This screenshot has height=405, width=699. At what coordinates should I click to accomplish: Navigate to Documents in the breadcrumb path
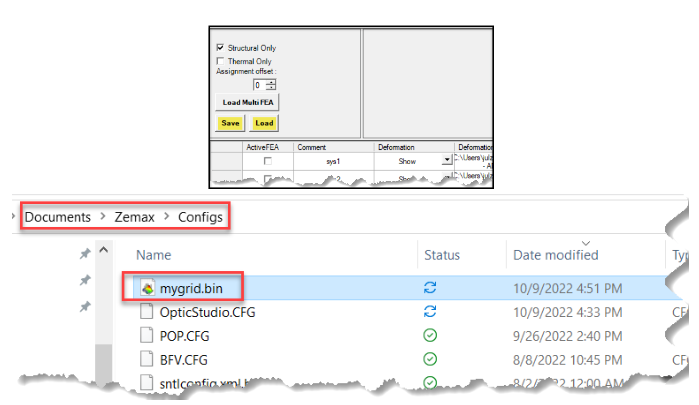[x=58, y=216]
